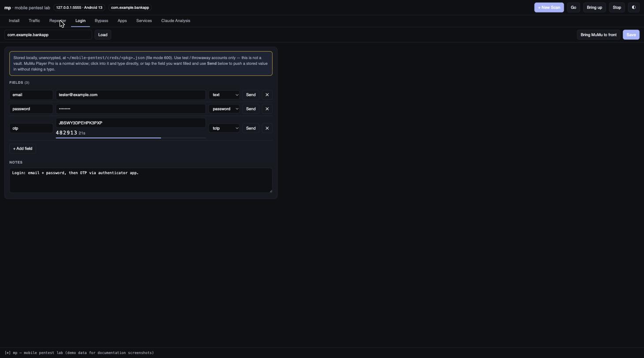Open type dropdown for email field
Image resolution: width=644 pixels, height=358 pixels.
224,95
